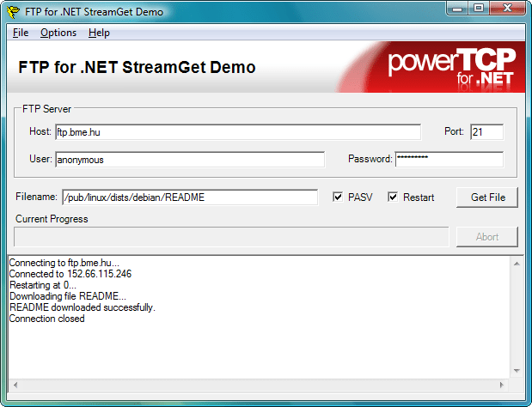The image size is (532, 407).
Task: Click the app icon in the title bar
Action: pyautogui.click(x=13, y=12)
